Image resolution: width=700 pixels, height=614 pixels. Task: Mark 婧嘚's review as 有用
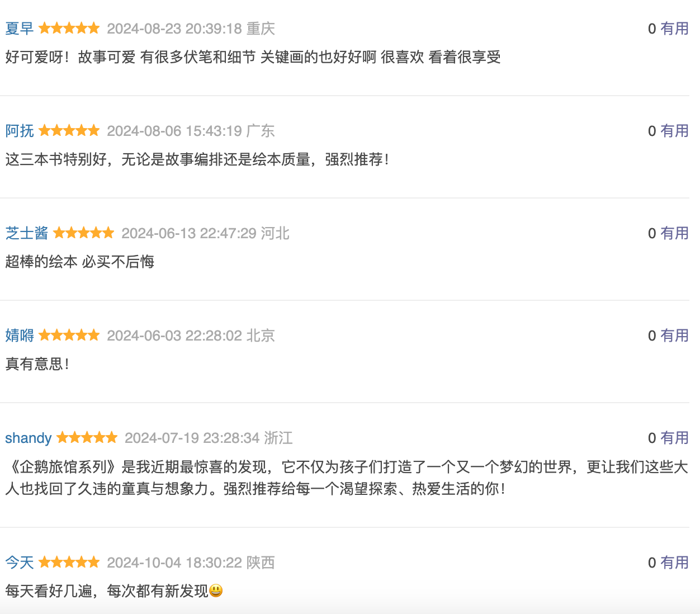(674, 336)
